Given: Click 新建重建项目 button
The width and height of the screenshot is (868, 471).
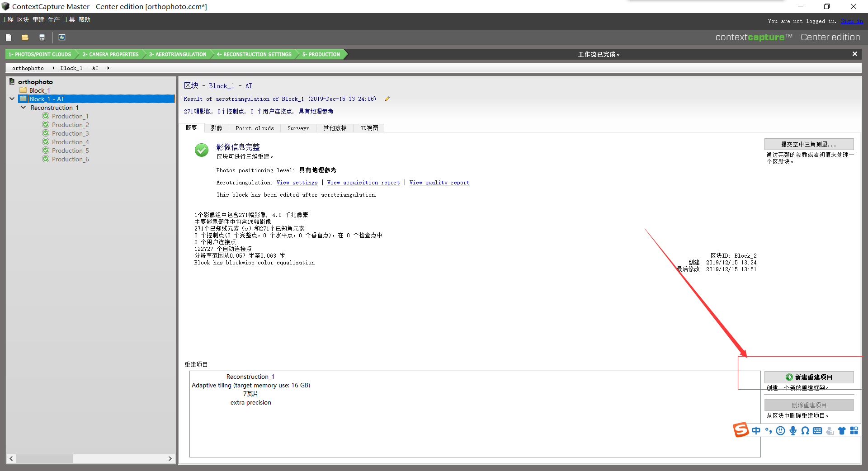Looking at the screenshot, I should (x=809, y=377).
